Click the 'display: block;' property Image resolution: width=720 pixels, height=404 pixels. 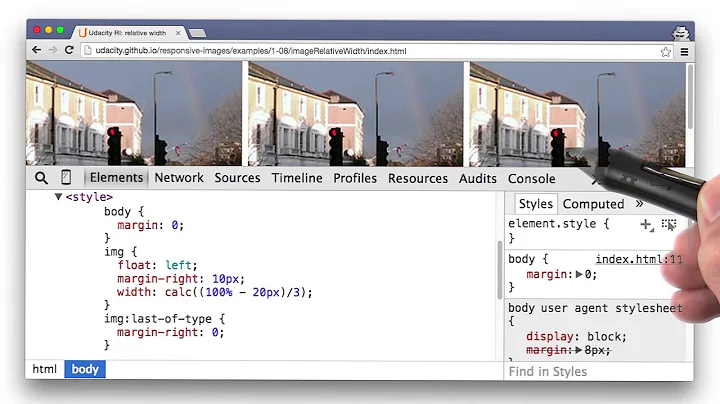pos(576,337)
